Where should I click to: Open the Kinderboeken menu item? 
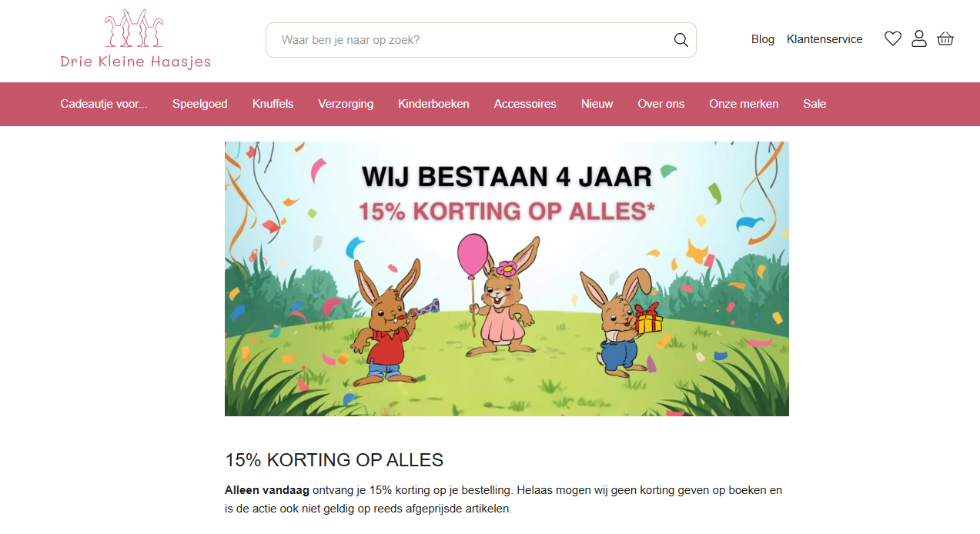click(x=433, y=104)
